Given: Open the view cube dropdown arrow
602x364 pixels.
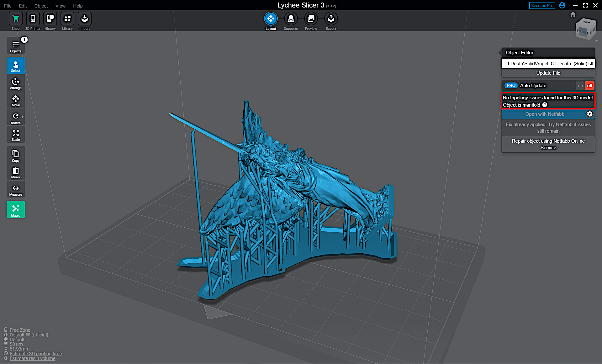Looking at the screenshot, I should click(597, 41).
